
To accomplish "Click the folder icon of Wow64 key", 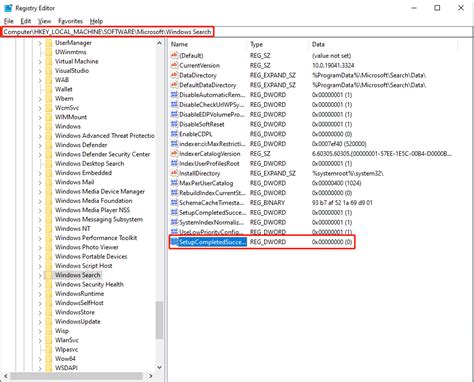I will 49,359.
